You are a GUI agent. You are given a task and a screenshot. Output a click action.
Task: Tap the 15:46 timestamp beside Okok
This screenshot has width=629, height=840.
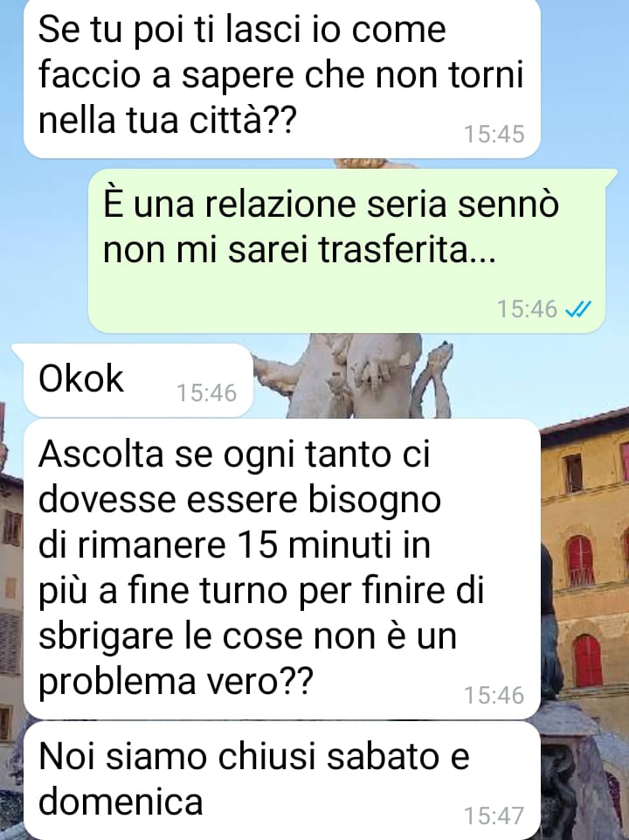207,392
